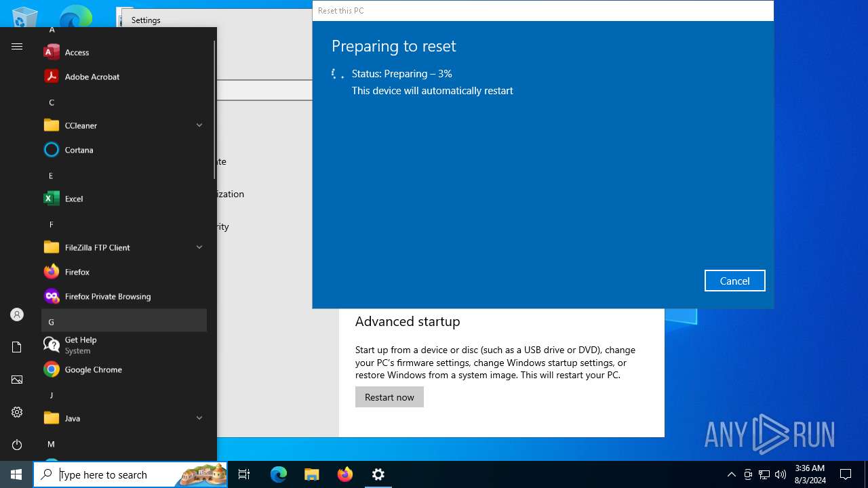Click the taskbar search box
This screenshot has height=488, width=868.
(x=130, y=474)
